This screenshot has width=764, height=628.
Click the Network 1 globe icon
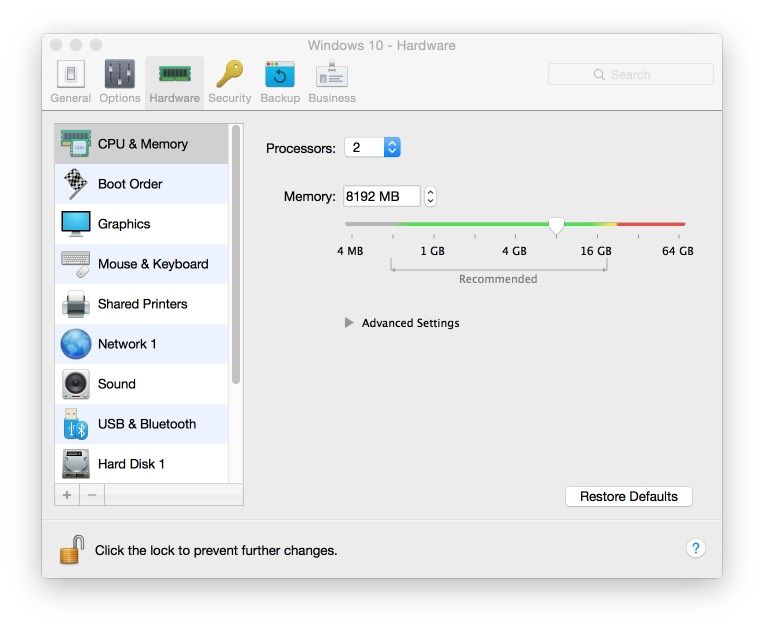(x=76, y=343)
